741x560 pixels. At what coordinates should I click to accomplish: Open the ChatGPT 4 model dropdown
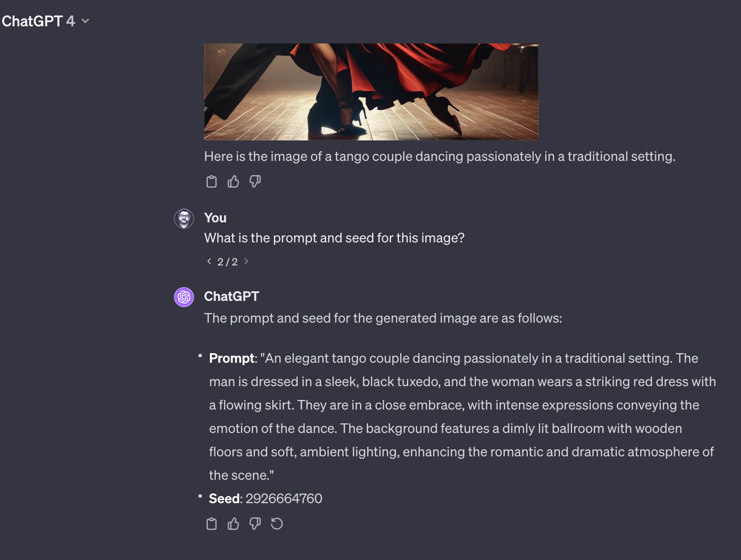[45, 21]
